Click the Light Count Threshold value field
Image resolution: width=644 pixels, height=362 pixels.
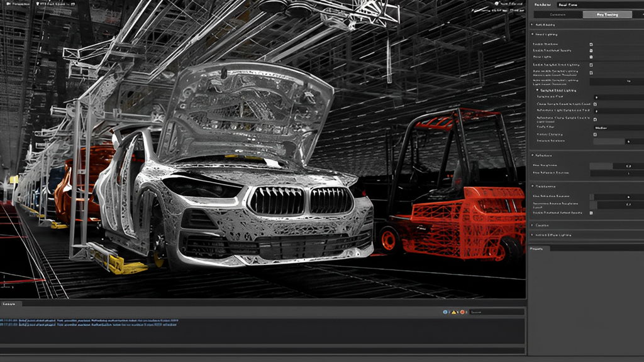click(x=616, y=82)
